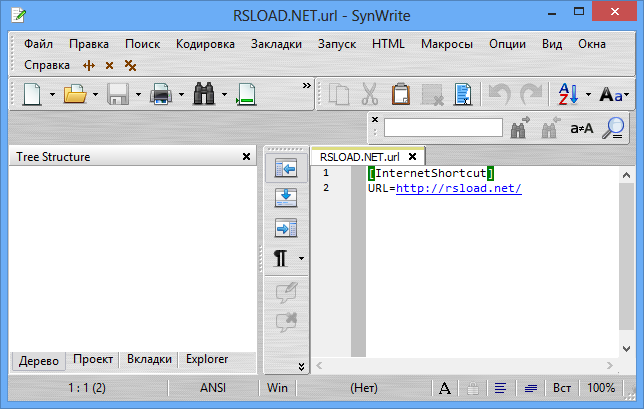644x409 pixels.
Task: Click the comment lines speech bubble icon
Action: pyautogui.click(x=286, y=292)
